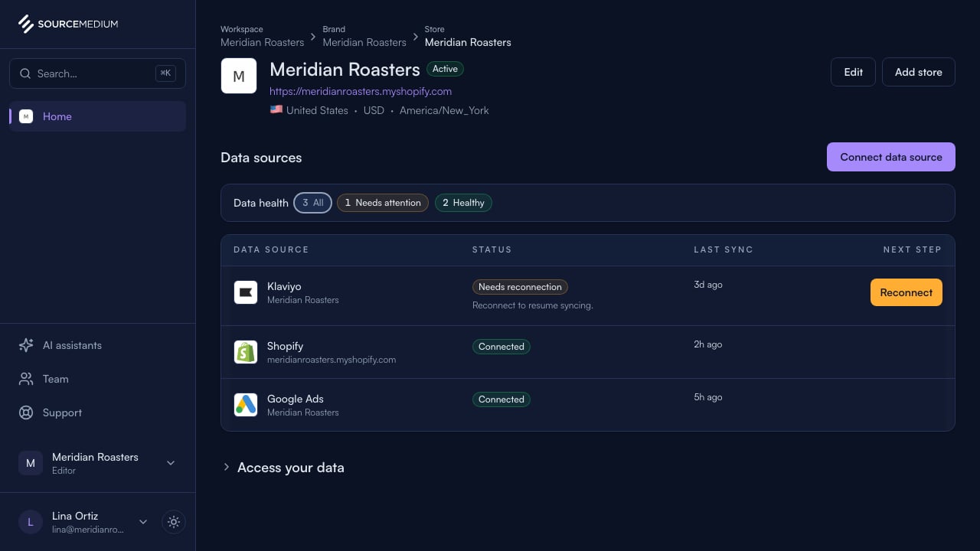This screenshot has width=980, height=551.
Task: Click the Data sources heading
Action: 261,158
